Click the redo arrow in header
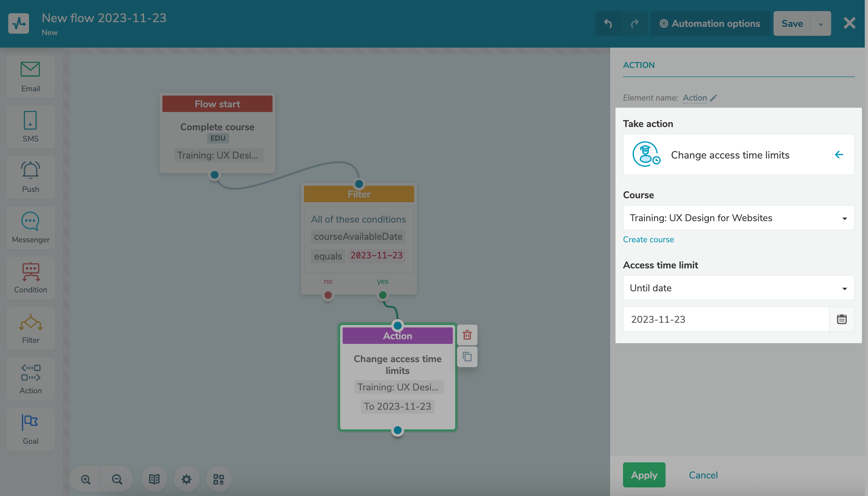The height and width of the screenshot is (496, 868). [635, 24]
